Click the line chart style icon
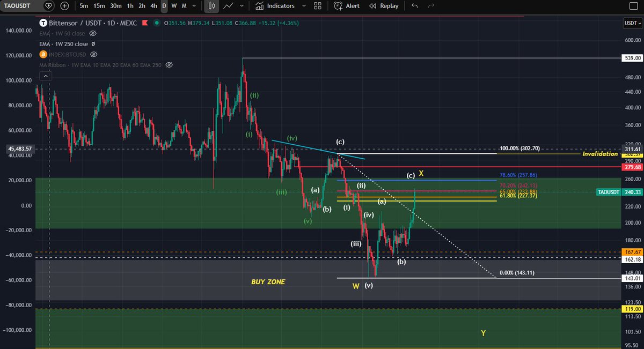Screen dimensions: 644x349 229,6
